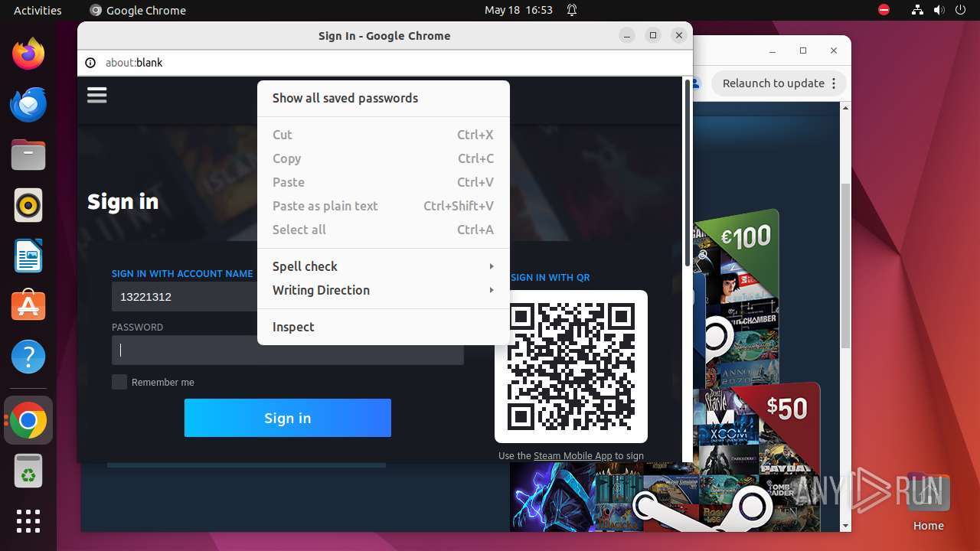Click the password input field
The height and width of the screenshot is (551, 980).
tap(288, 350)
